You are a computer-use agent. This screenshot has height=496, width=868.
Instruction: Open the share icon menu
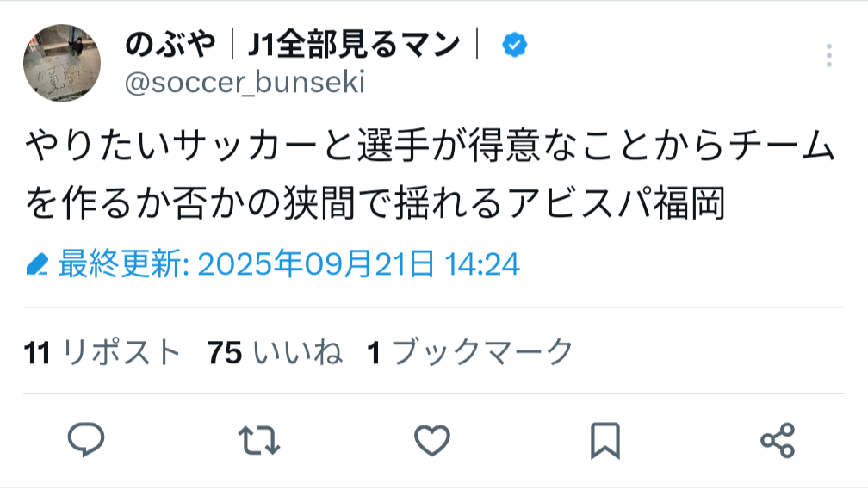click(x=778, y=440)
